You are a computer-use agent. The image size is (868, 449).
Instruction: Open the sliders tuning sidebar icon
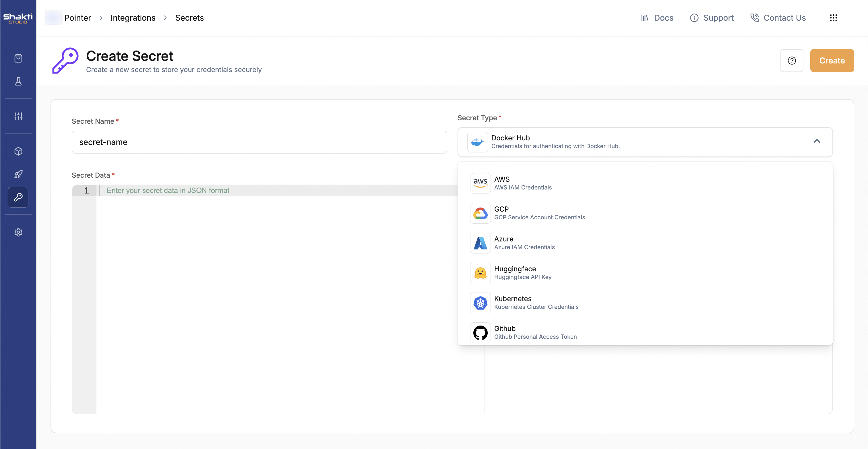click(x=18, y=116)
